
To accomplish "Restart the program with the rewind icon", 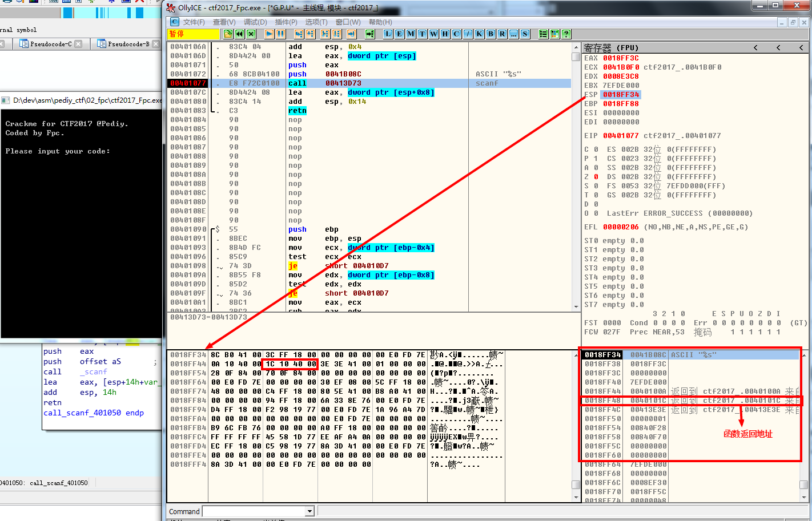I will 240,34.
